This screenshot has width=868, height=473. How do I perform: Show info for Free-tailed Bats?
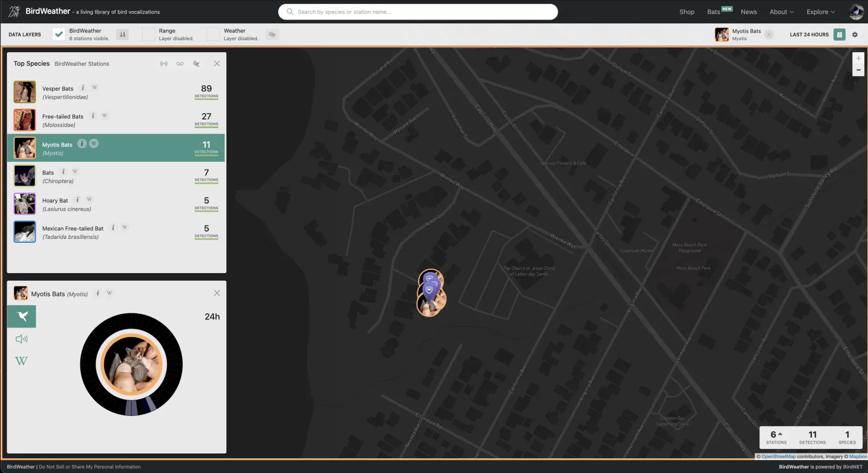pyautogui.click(x=93, y=116)
